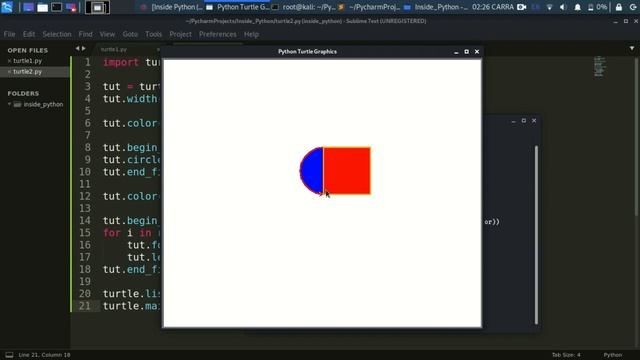Maximize the background terminal window
Viewport: 640px width, 360px height.
coord(524,121)
